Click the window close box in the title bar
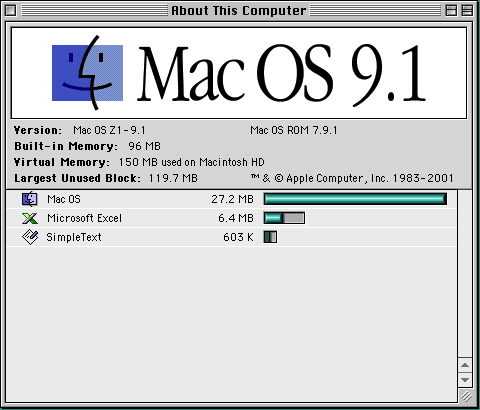 pyautogui.click(x=11, y=11)
